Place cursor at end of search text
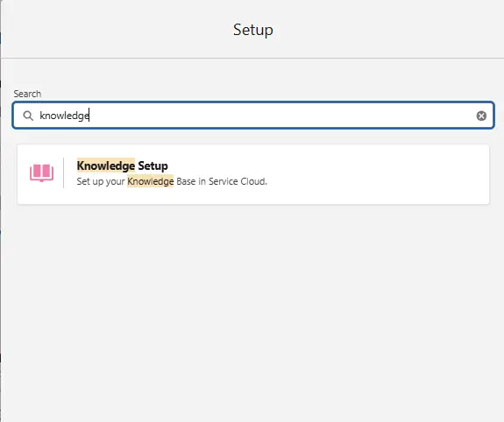The height and width of the screenshot is (422, 504). pos(89,116)
